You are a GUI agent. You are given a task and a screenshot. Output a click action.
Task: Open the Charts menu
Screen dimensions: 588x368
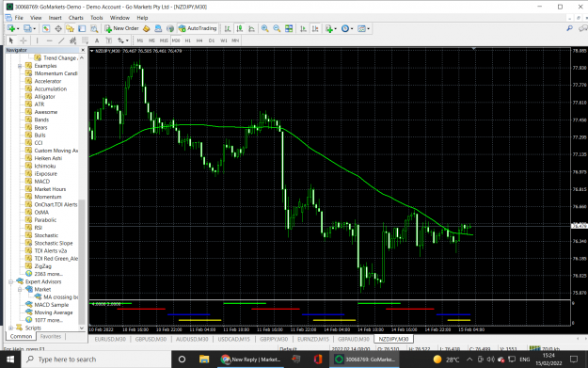click(x=76, y=18)
